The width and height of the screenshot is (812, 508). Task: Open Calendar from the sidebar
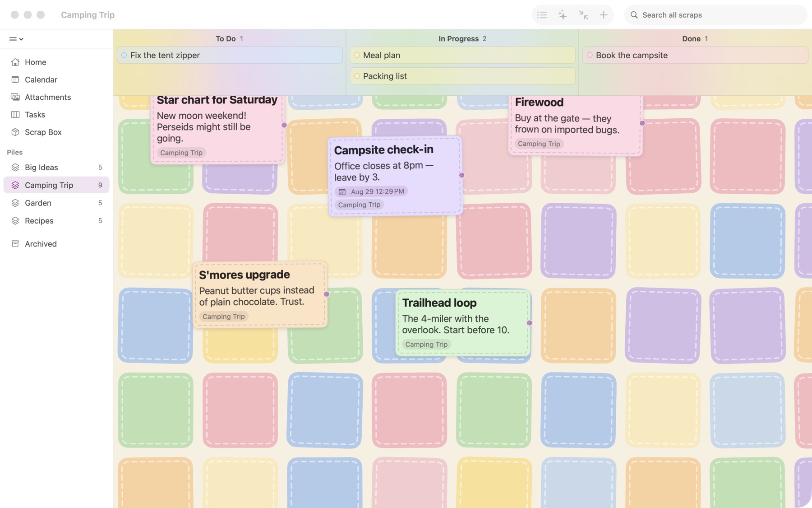[56, 80]
